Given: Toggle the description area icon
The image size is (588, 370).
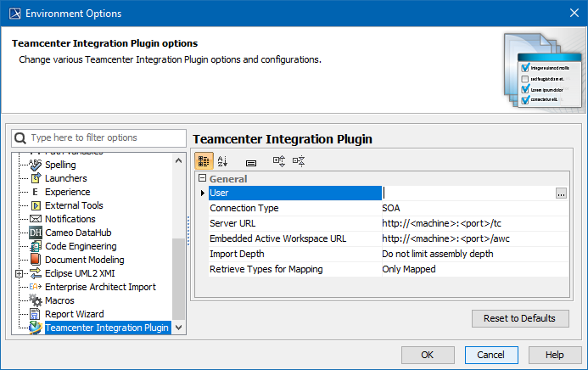Looking at the screenshot, I should [x=251, y=160].
